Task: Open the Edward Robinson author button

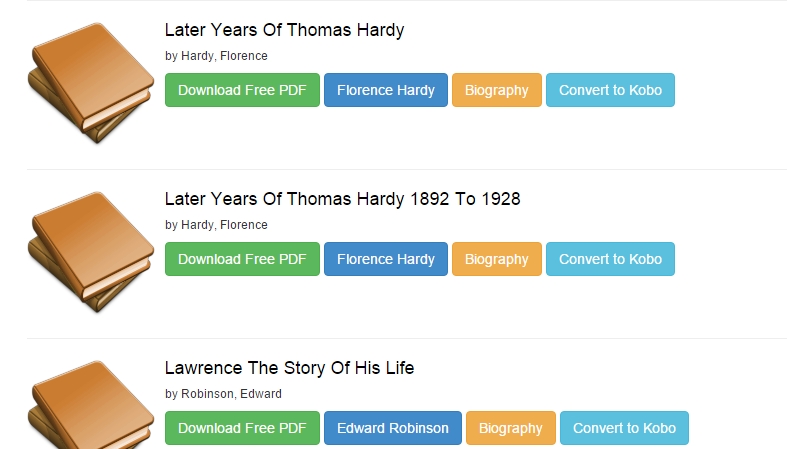Action: point(393,428)
